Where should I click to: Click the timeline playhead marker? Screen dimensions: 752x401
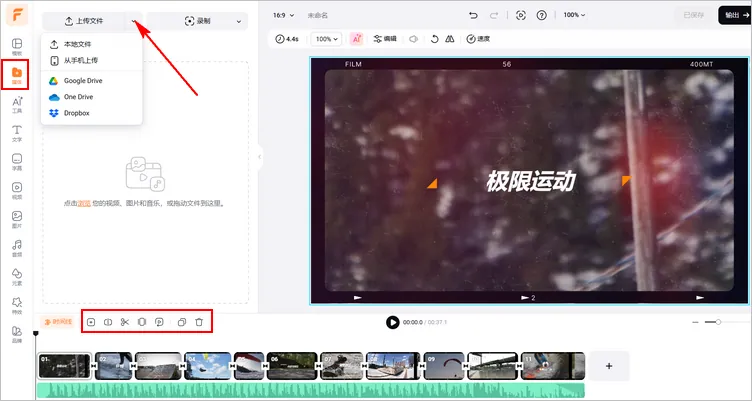click(35, 333)
